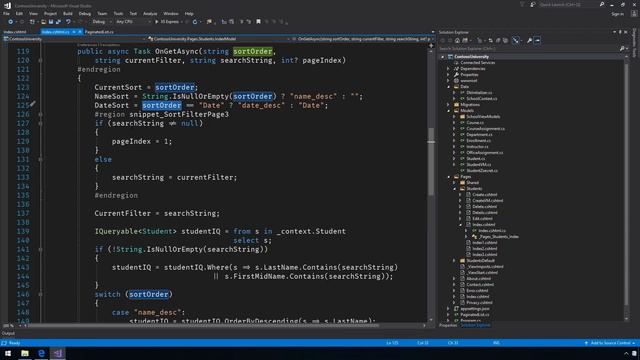Image resolution: width=640 pixels, height=360 pixels.
Task: Click the Solution Explorer Home icon
Action: (457, 40)
